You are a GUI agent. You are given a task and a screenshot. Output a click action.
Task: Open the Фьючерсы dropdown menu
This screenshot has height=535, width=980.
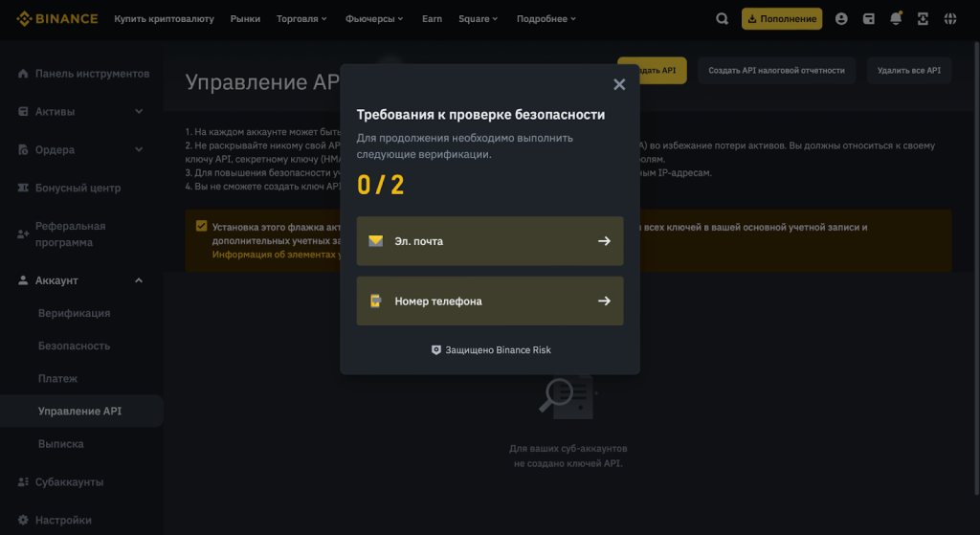[374, 19]
